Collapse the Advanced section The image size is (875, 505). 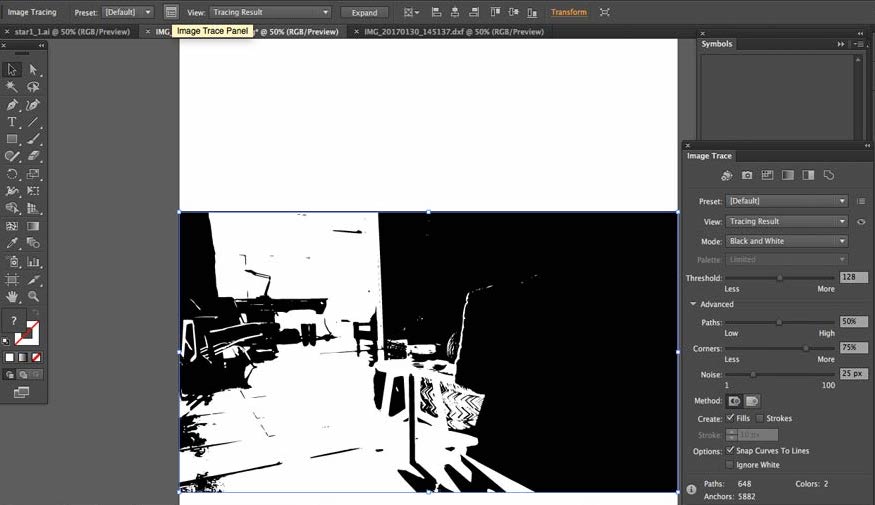click(x=691, y=304)
